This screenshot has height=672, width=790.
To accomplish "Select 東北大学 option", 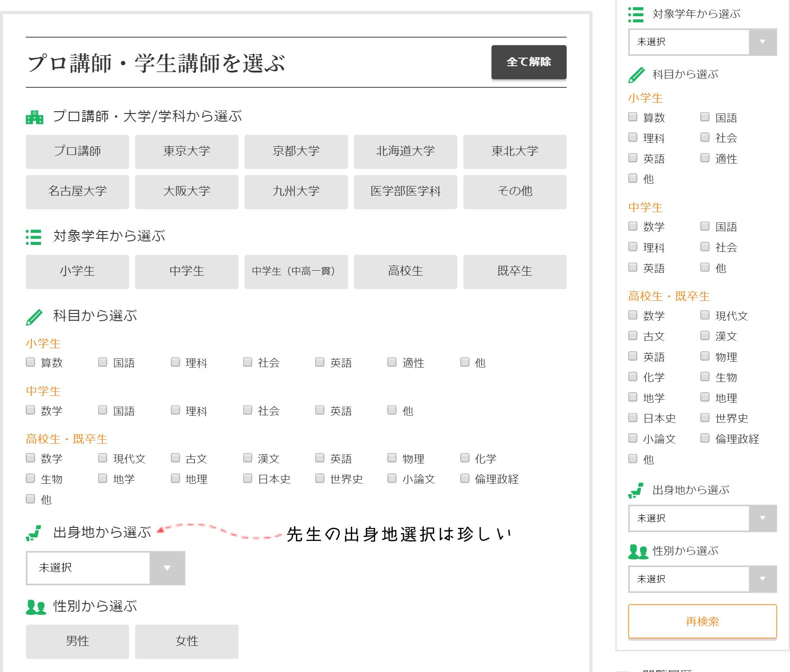I will click(x=515, y=152).
